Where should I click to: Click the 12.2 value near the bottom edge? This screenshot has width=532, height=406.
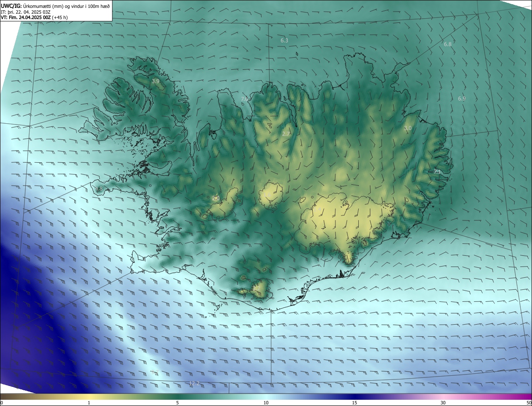coord(194,384)
